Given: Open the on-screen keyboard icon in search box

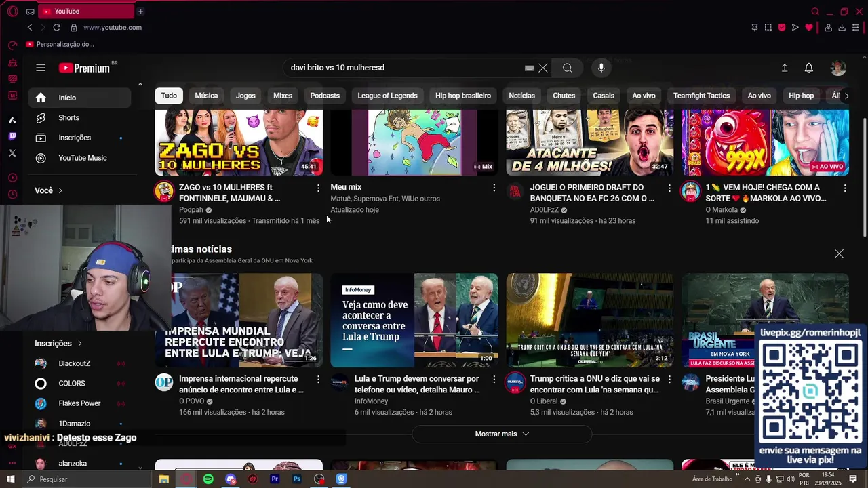Looking at the screenshot, I should tap(530, 68).
